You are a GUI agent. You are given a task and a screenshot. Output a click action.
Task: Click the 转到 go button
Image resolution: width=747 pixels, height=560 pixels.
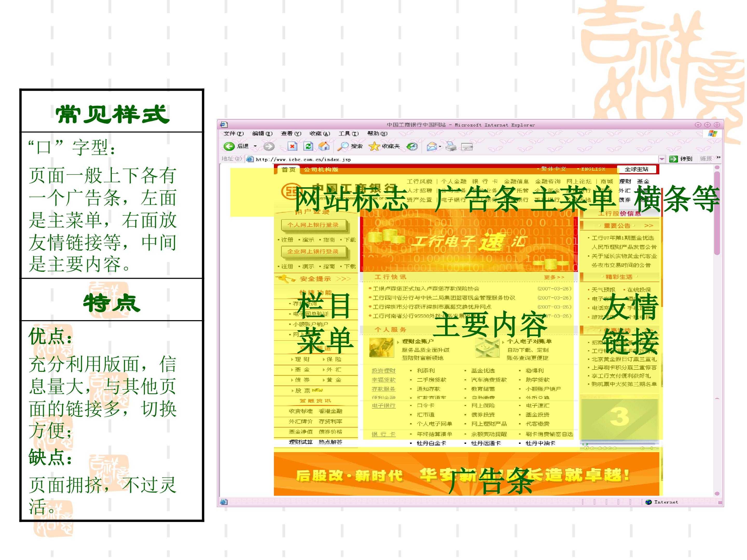(x=681, y=159)
